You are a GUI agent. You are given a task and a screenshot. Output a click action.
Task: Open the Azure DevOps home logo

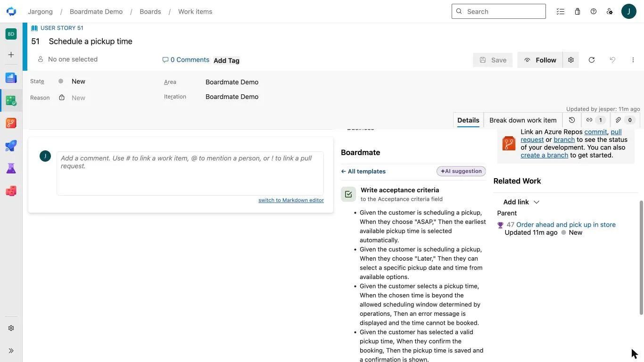11,11
